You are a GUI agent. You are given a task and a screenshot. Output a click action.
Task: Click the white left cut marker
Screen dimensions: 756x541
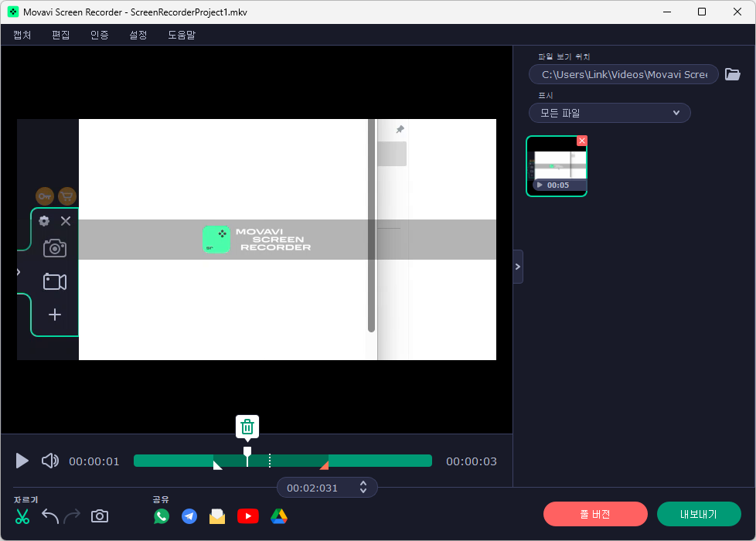(x=217, y=464)
